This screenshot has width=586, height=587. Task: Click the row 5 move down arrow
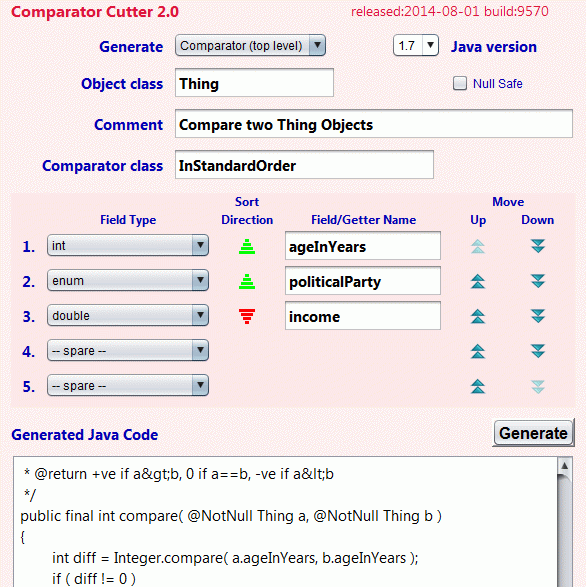coord(538,386)
